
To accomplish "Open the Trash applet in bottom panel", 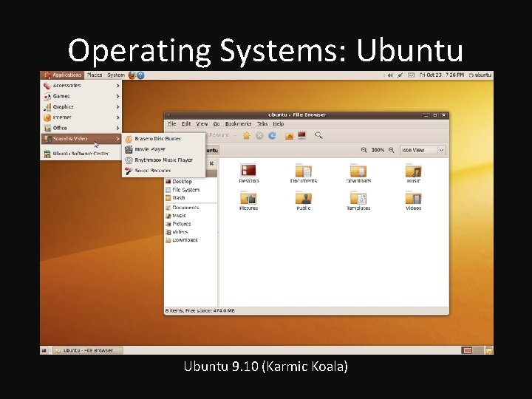I will pyautogui.click(x=489, y=350).
